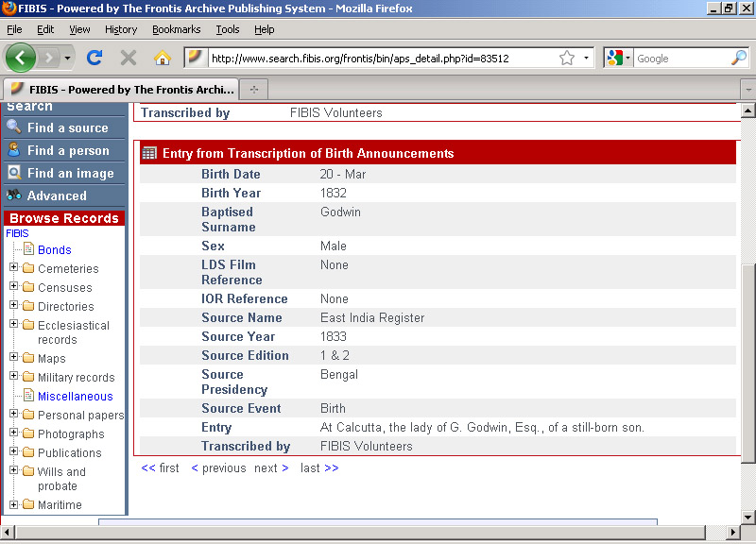This screenshot has height=544, width=756.
Task: Reload the page with the refresh icon
Action: (x=94, y=58)
